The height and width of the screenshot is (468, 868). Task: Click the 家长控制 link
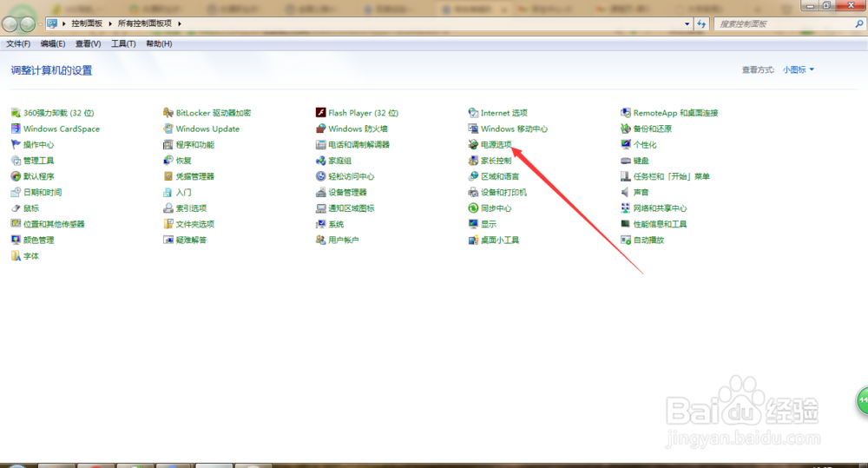point(496,161)
